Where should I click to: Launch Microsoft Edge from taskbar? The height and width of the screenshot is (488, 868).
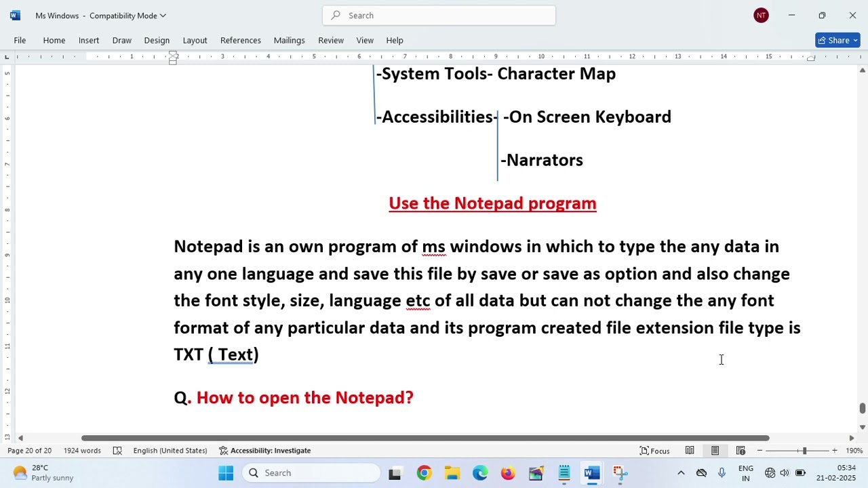(x=480, y=473)
